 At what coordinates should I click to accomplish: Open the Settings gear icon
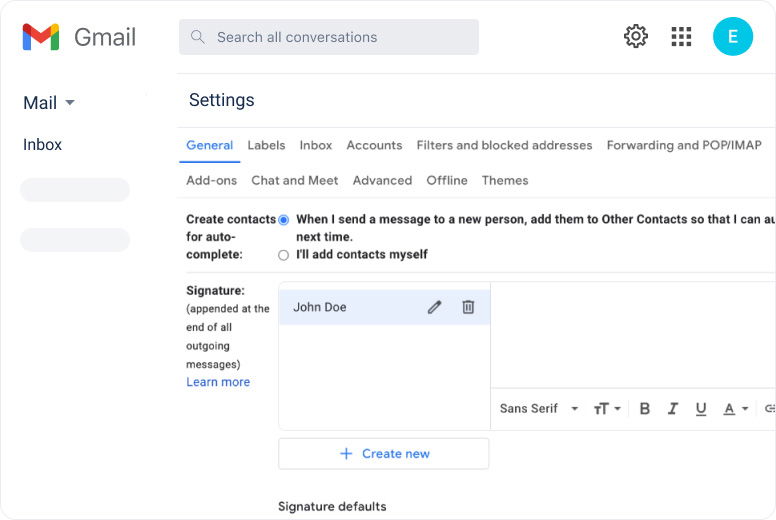[636, 37]
